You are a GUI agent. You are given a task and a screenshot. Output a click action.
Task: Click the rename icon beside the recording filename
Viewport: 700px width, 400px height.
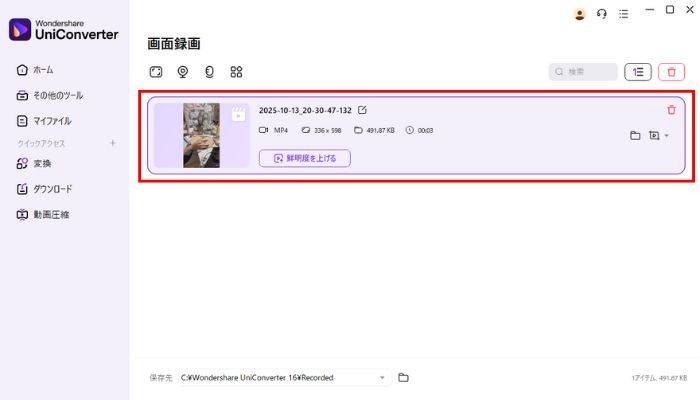click(362, 110)
